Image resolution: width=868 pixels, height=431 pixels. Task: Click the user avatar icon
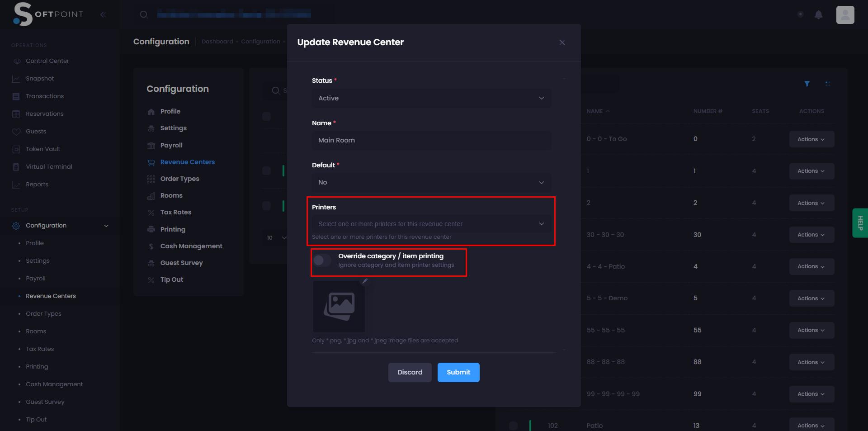pyautogui.click(x=845, y=15)
